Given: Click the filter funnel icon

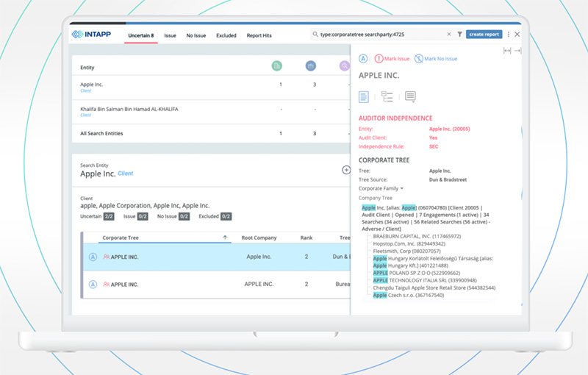Looking at the screenshot, I should (459, 35).
